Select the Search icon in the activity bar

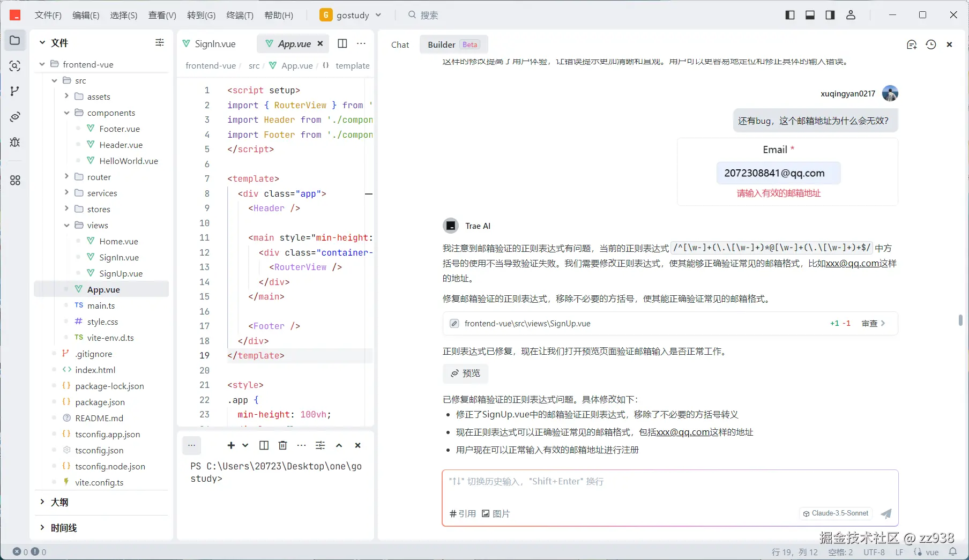point(14,65)
